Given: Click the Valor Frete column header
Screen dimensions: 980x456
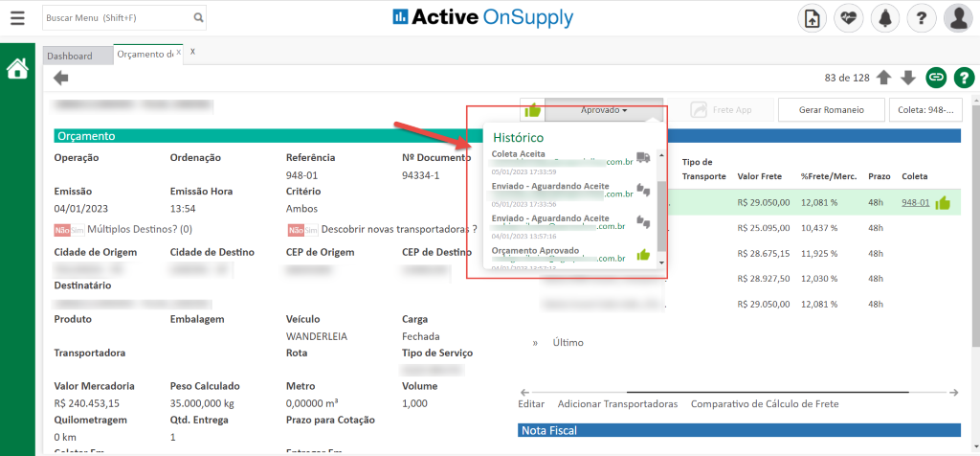Looking at the screenshot, I should click(x=759, y=176).
